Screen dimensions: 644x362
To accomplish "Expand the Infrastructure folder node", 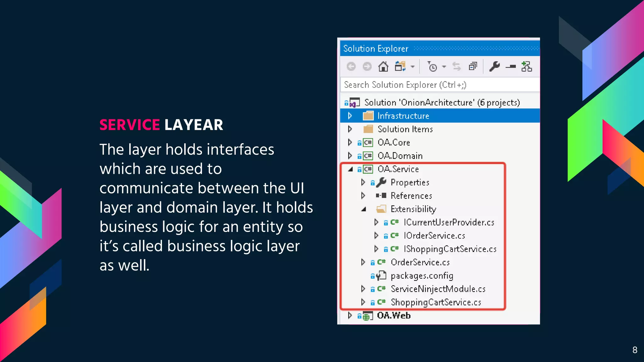I will [x=350, y=116].
